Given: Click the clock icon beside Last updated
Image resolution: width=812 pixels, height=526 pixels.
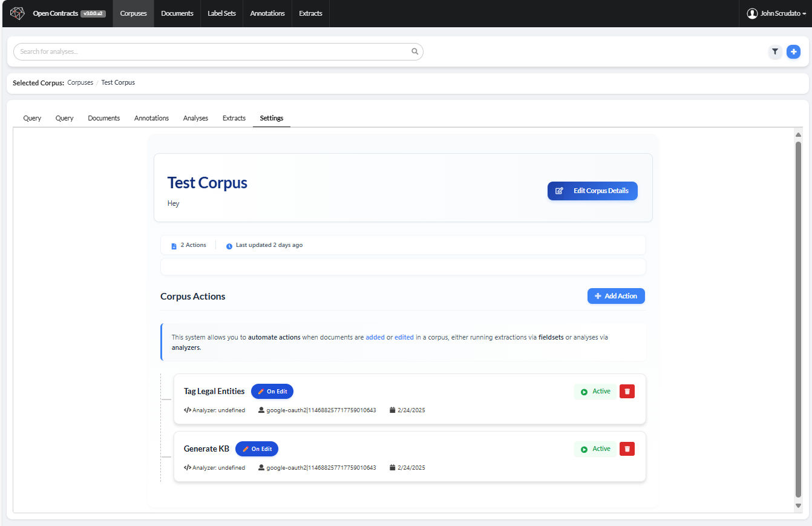Looking at the screenshot, I should coord(229,246).
